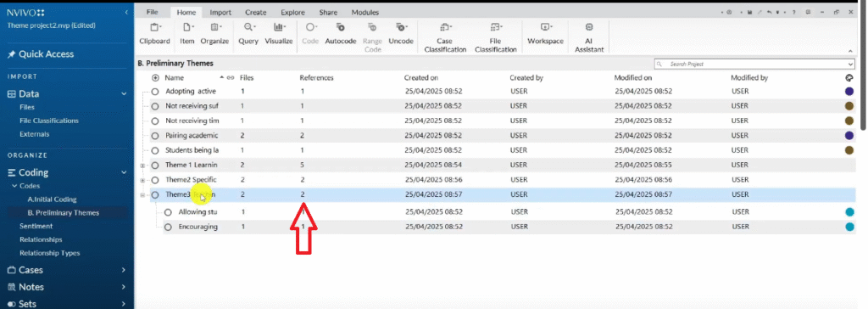Launch the AI Assistant

589,37
